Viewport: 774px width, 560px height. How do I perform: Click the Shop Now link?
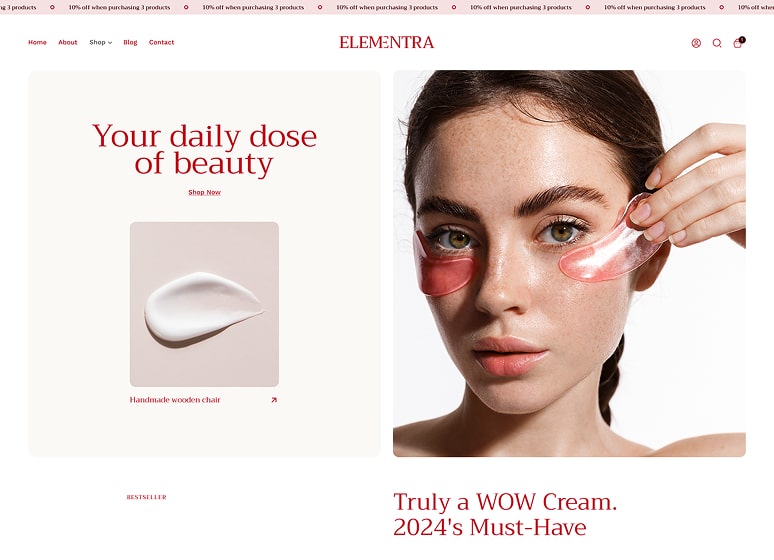tap(204, 192)
